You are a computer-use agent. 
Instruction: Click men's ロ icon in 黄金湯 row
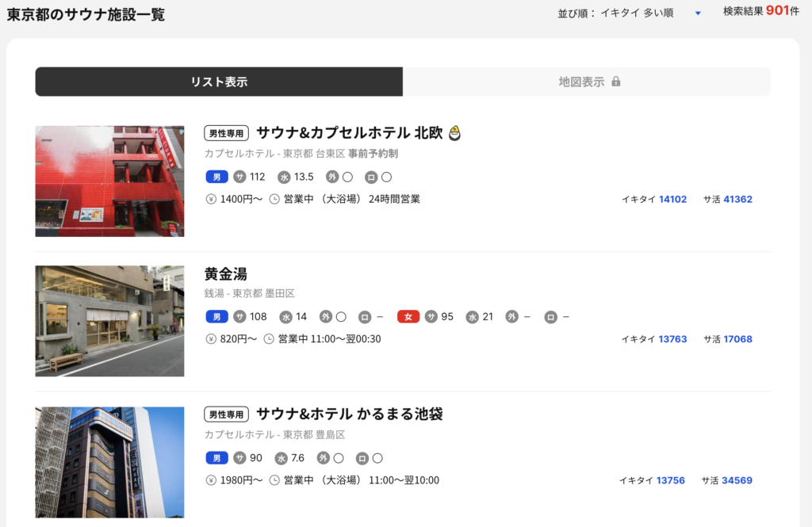(365, 317)
